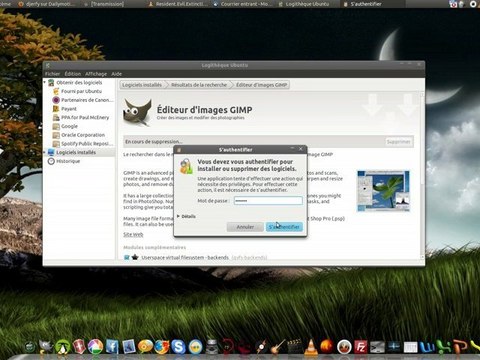Select Payant in sidebar
The width and height of the screenshot is (480, 360).
(69, 109)
